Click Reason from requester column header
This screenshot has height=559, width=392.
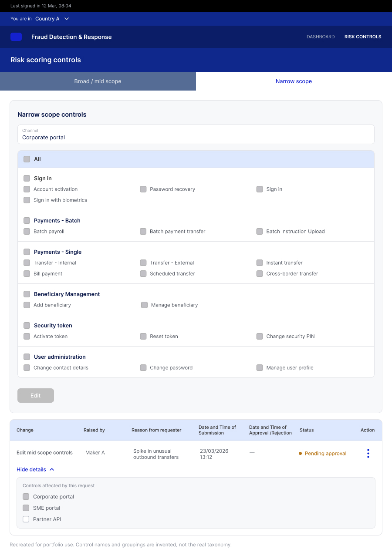pos(156,430)
